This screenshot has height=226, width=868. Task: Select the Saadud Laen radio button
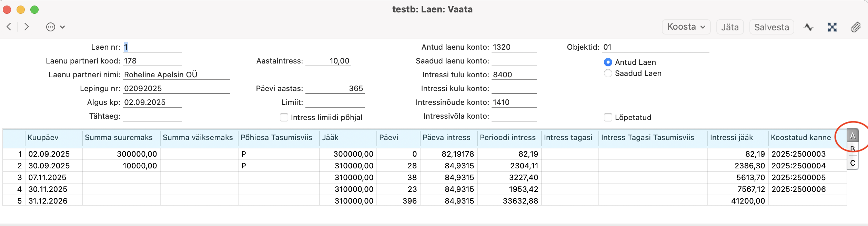608,73
